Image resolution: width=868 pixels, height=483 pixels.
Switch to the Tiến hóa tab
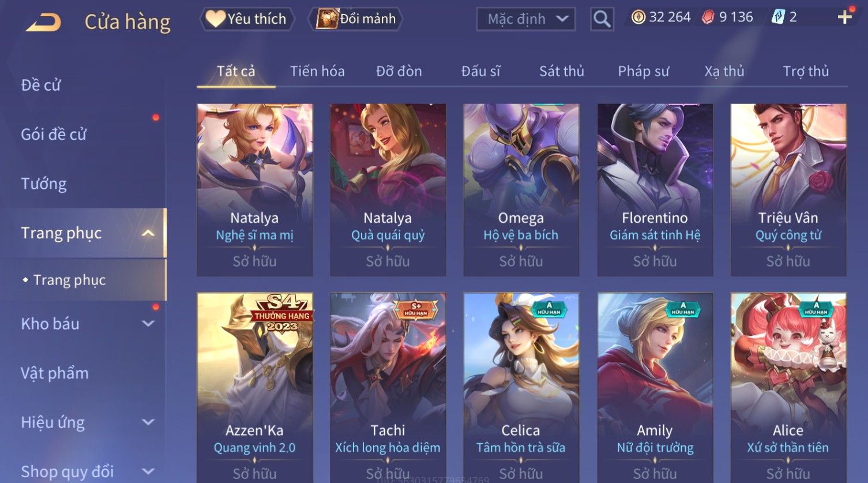(x=317, y=72)
